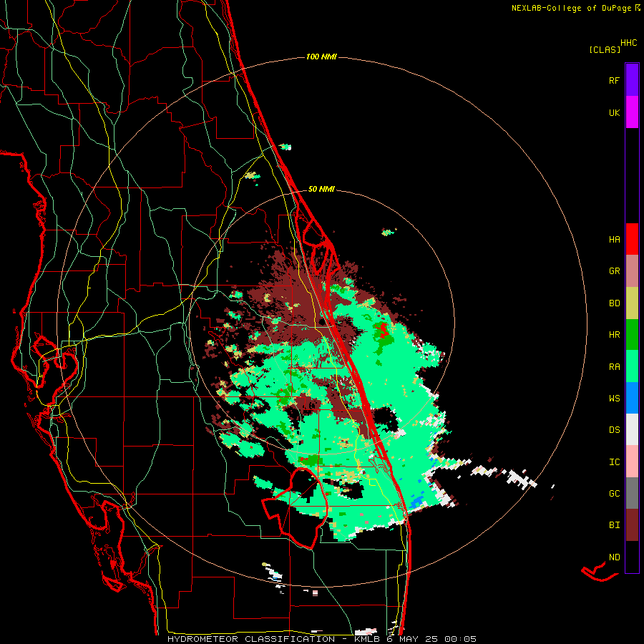
Task: Pick the HR dark green legend swatch
Action: pyautogui.click(x=632, y=335)
